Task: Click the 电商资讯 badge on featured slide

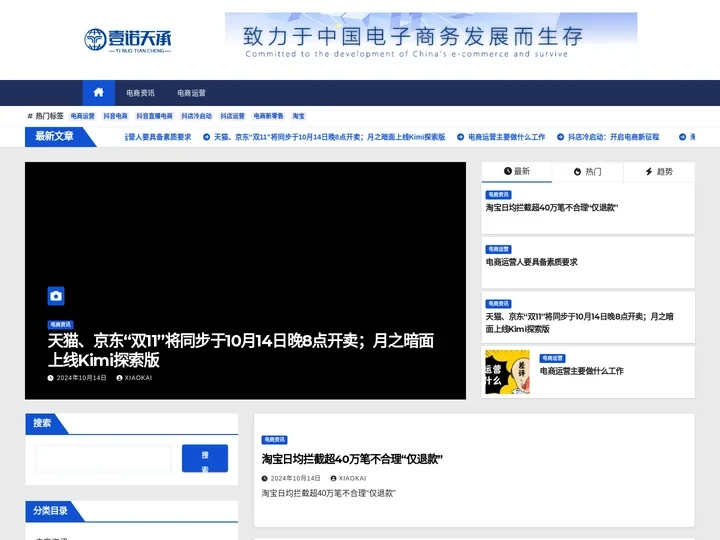Action: pos(61,325)
